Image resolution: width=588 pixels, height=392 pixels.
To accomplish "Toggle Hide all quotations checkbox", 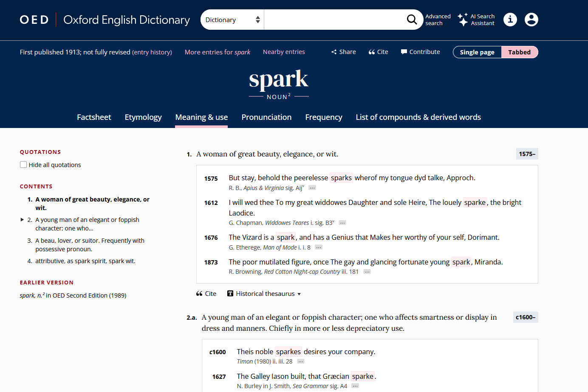I will [x=23, y=165].
